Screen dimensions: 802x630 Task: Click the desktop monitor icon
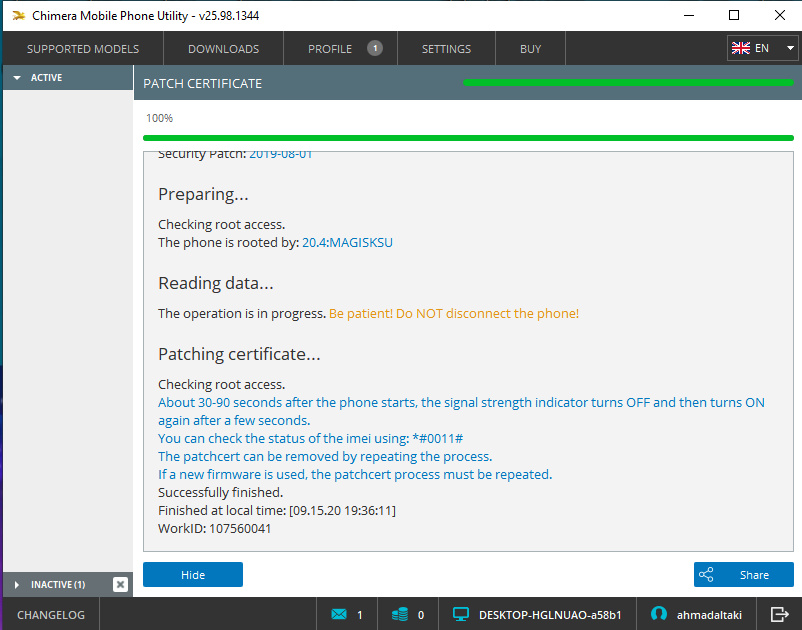461,614
